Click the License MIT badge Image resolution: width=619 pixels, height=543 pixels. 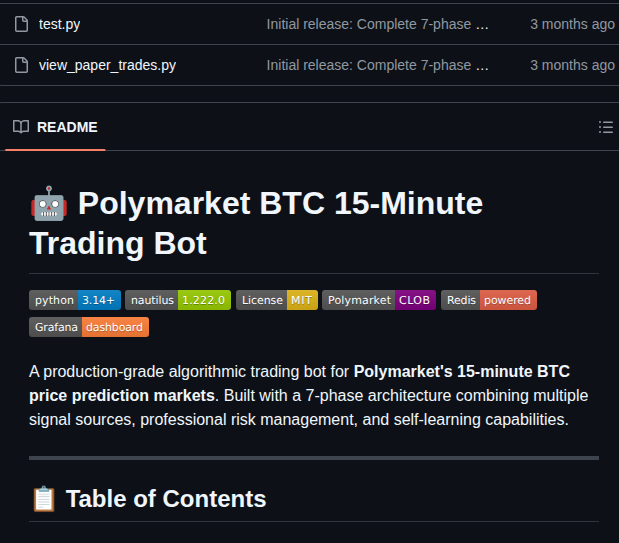[277, 300]
